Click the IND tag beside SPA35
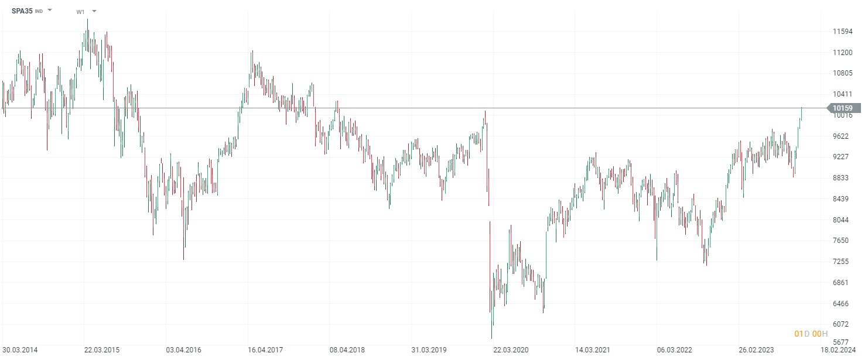Image resolution: width=868 pixels, height=360 pixels. [39, 11]
